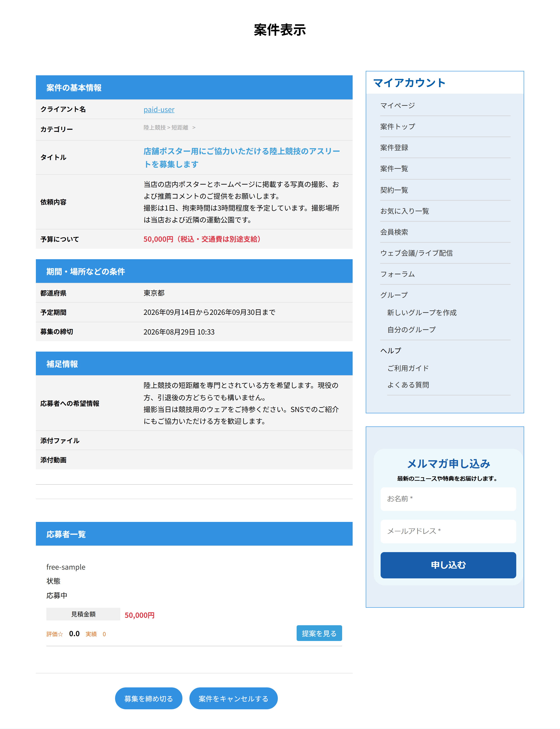The height and width of the screenshot is (729, 560).
Task: Click the period 2026年09月14日から2026年09月30日まで
Action: (209, 312)
